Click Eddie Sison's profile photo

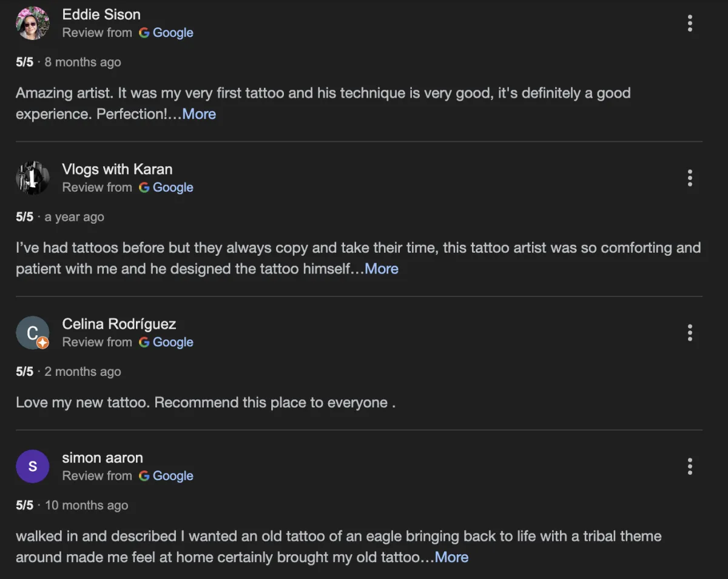click(32, 24)
